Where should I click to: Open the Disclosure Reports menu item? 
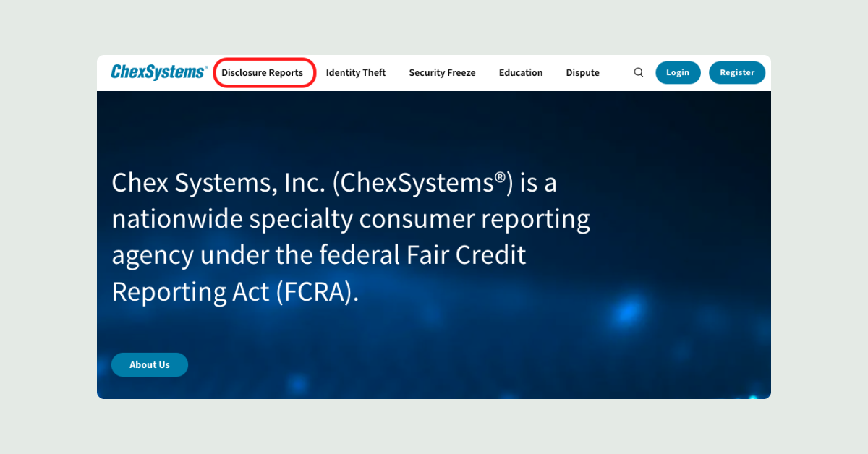point(263,73)
